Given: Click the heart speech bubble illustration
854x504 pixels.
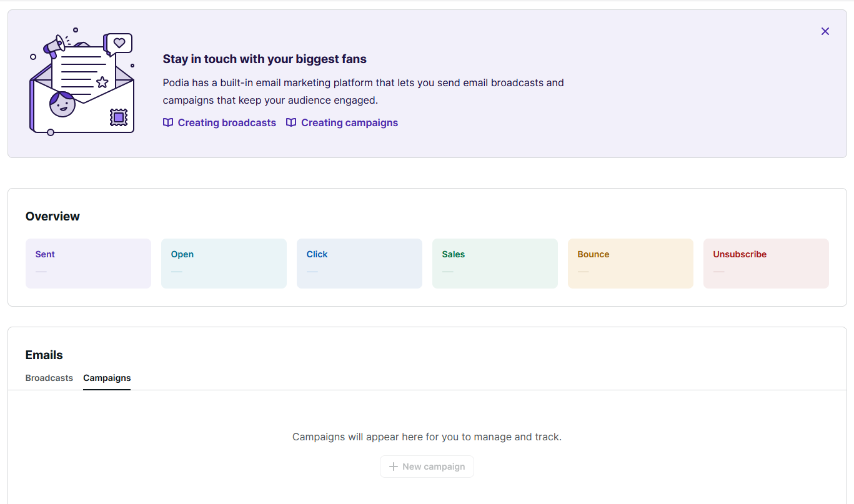Looking at the screenshot, I should coord(119,43).
